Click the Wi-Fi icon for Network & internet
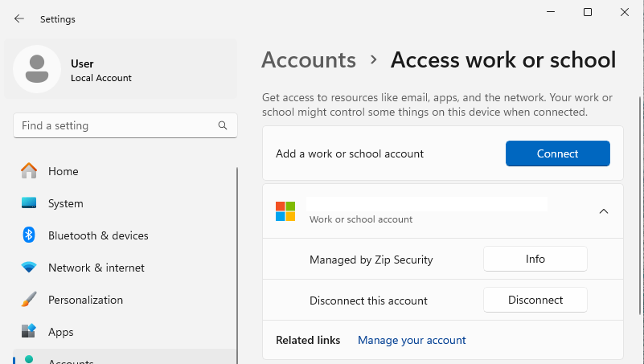Image resolution: width=644 pixels, height=364 pixels. (29, 268)
